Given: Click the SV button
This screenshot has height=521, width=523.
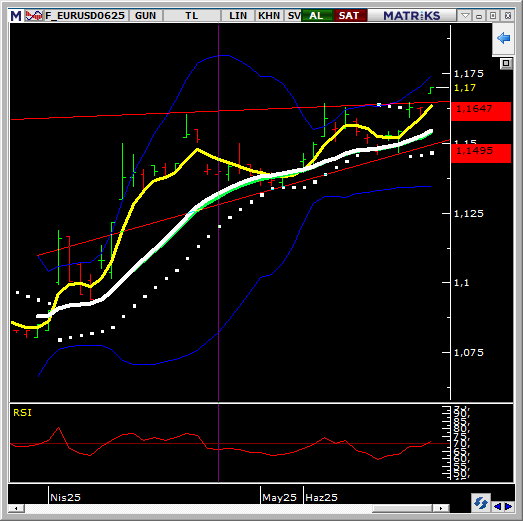Looking at the screenshot, I should [x=293, y=16].
